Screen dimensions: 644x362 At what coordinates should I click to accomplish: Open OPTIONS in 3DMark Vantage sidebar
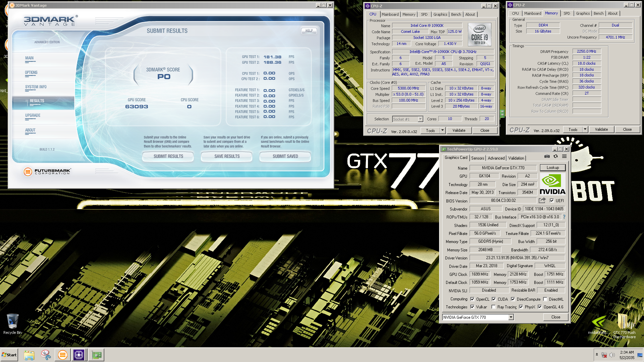43,73
